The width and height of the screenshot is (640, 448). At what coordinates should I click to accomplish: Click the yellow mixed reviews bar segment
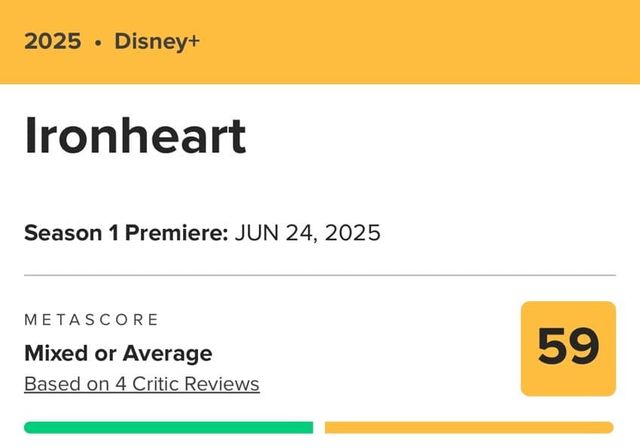[x=469, y=428]
